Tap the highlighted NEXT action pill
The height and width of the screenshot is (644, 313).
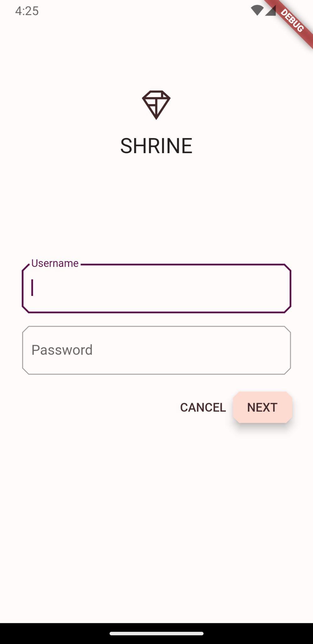[x=262, y=407]
